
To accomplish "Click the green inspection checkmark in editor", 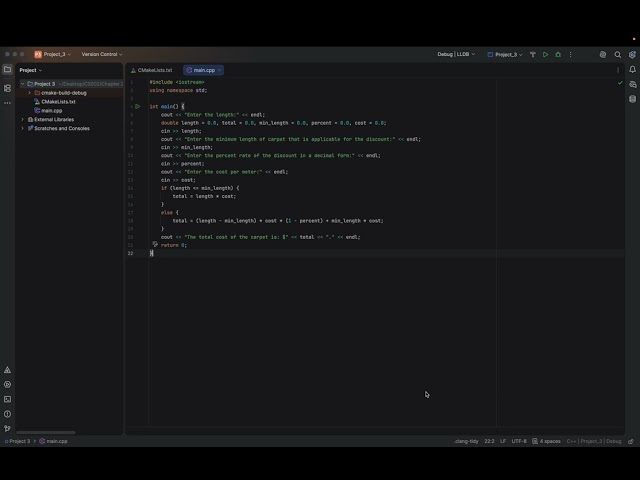I will click(x=620, y=82).
